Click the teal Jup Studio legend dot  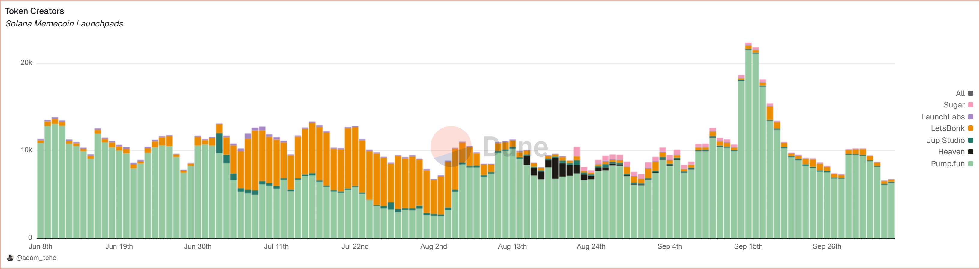pyautogui.click(x=970, y=140)
